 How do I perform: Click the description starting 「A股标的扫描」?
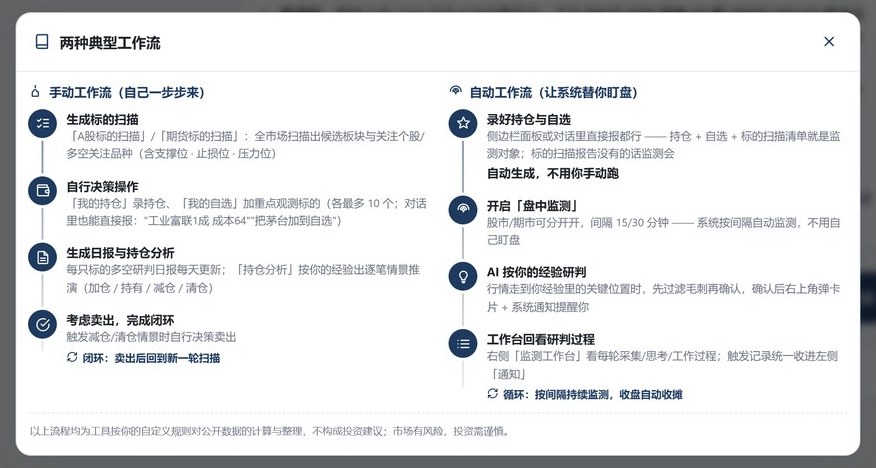click(246, 145)
